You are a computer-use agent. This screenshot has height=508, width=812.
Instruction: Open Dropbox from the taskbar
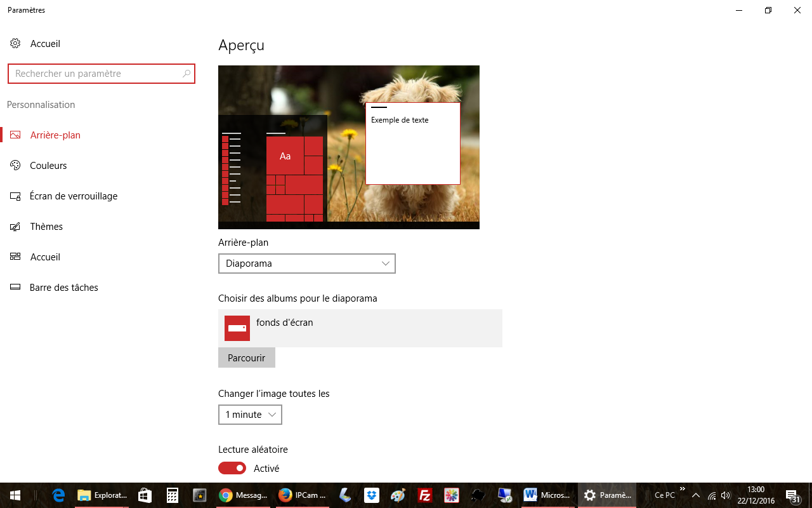click(372, 495)
